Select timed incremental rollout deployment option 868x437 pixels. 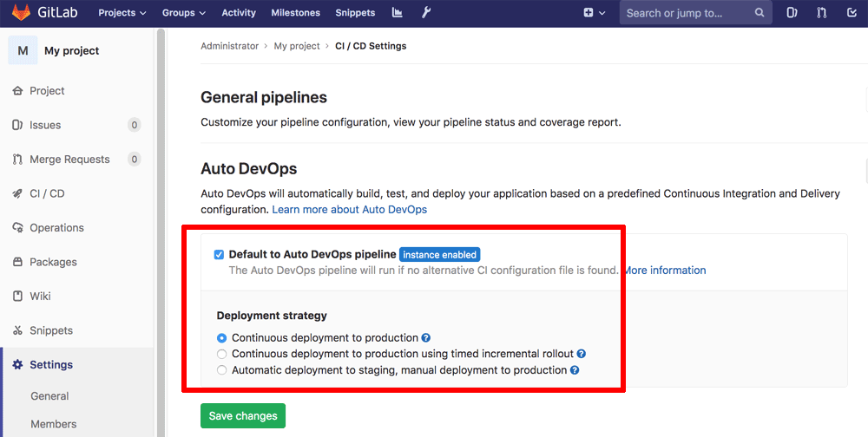222,354
